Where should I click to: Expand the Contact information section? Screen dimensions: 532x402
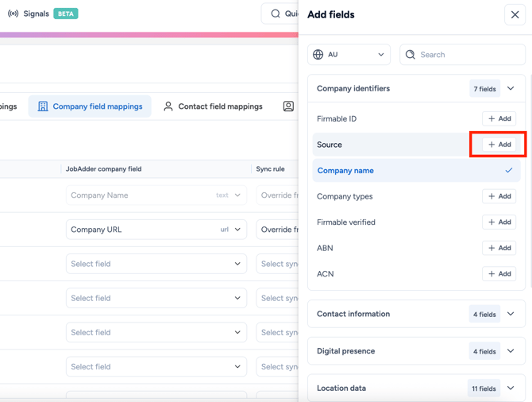pos(511,314)
